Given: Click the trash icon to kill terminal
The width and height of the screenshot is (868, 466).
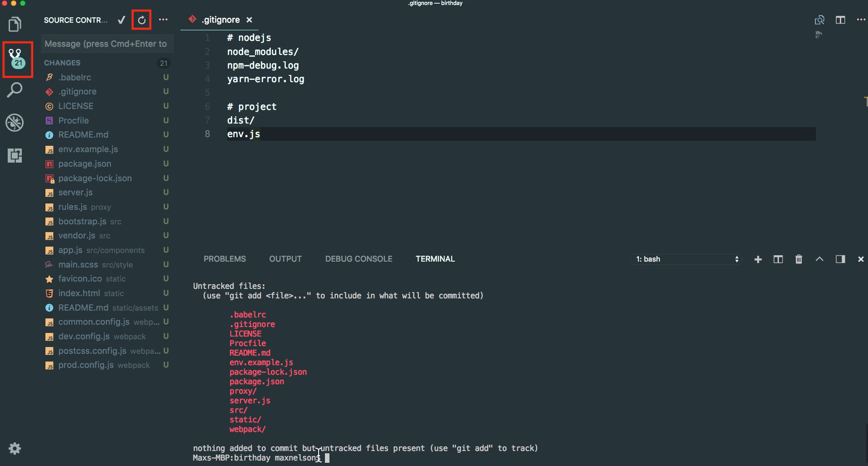Looking at the screenshot, I should point(798,259).
